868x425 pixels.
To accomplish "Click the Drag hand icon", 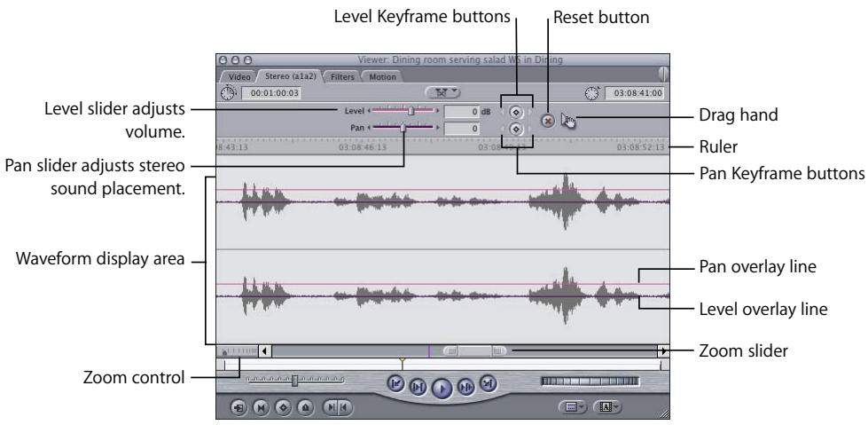I will pos(568,120).
